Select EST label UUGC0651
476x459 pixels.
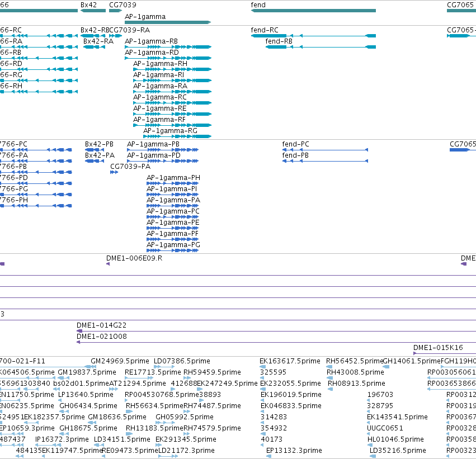pyautogui.click(x=385, y=428)
